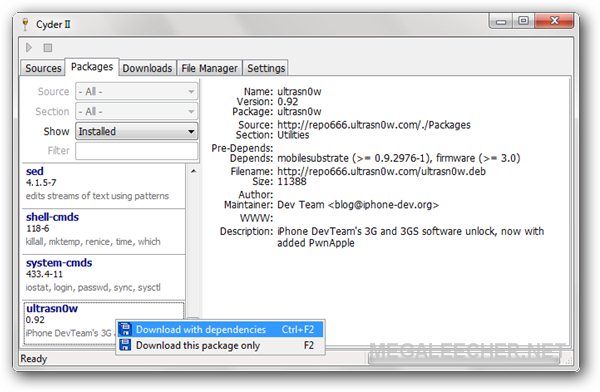
Task: Minimize the Cyder II window
Action: click(x=501, y=21)
